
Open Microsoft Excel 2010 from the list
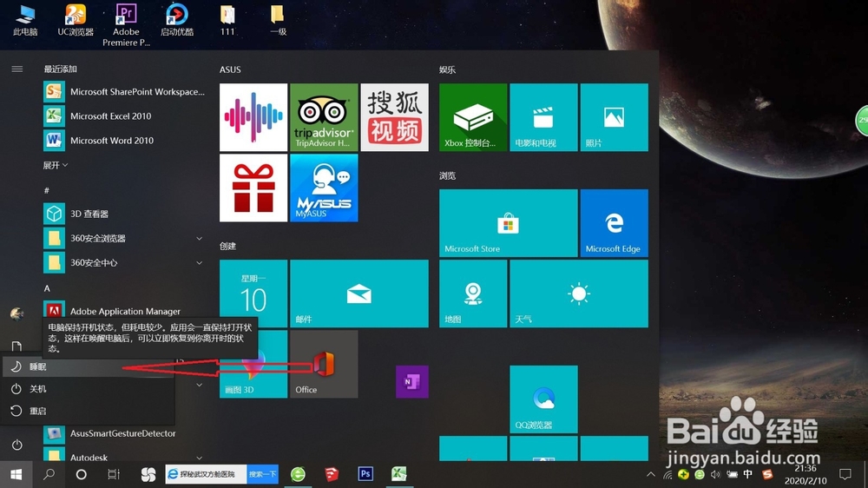(125, 116)
